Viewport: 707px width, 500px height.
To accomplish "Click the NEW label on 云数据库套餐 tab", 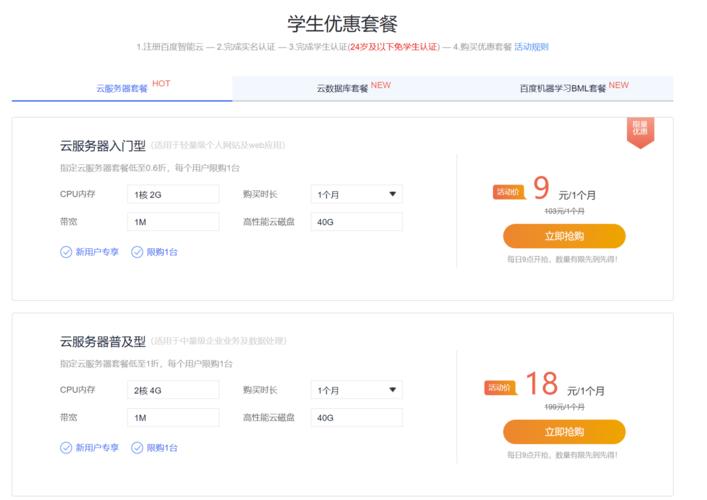I will click(381, 85).
